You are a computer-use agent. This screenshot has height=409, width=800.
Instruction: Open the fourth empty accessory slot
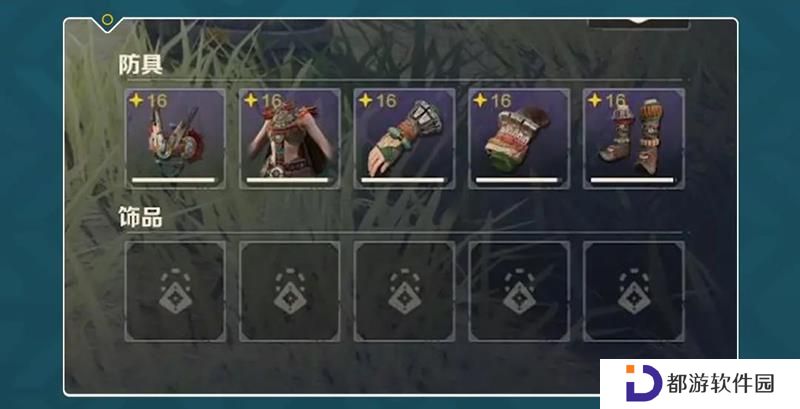coord(519,291)
